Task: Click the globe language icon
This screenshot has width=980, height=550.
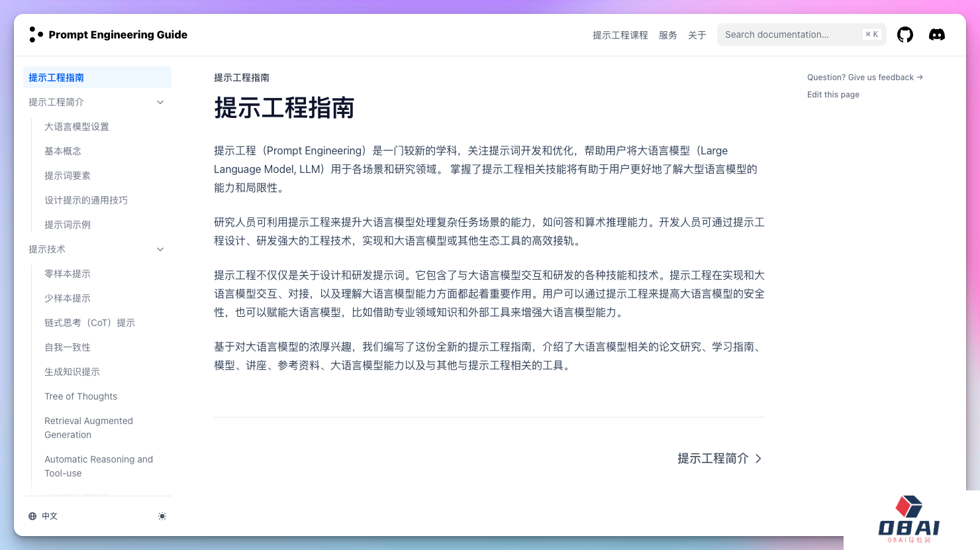Action: point(32,516)
